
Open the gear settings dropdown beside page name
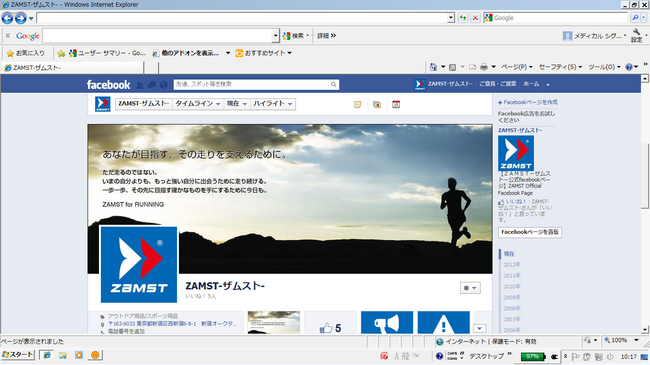tap(470, 288)
